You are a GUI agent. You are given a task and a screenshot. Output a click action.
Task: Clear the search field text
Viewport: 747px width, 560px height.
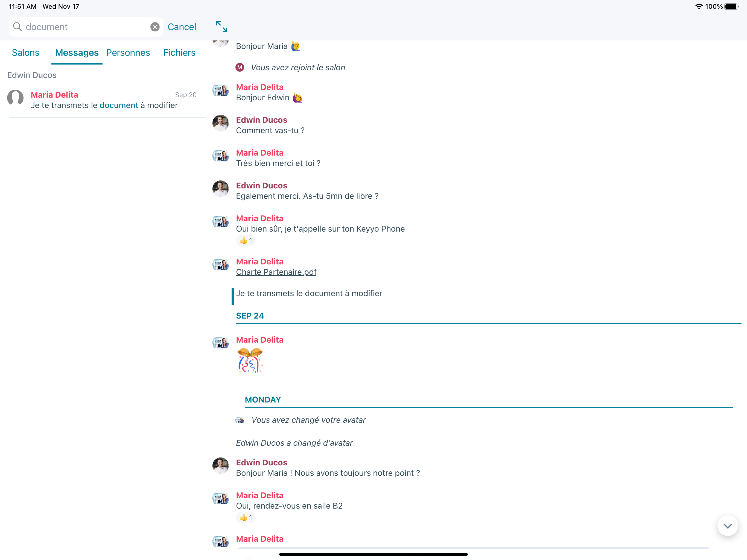coord(155,27)
